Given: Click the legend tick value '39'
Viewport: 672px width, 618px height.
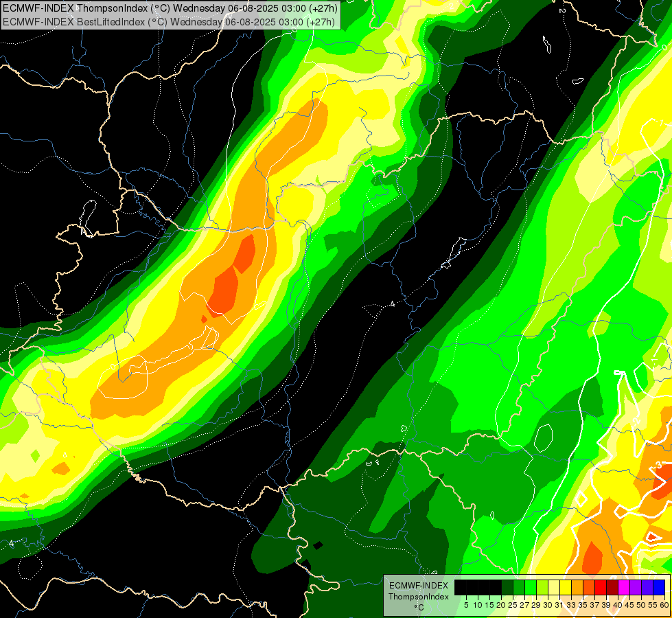Looking at the screenshot, I should 606,605.
